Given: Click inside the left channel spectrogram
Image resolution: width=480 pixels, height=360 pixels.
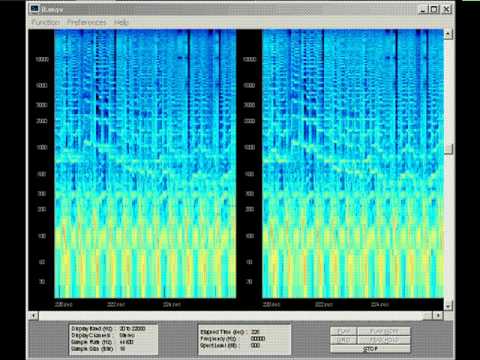Looking at the screenshot, I should (145, 164).
